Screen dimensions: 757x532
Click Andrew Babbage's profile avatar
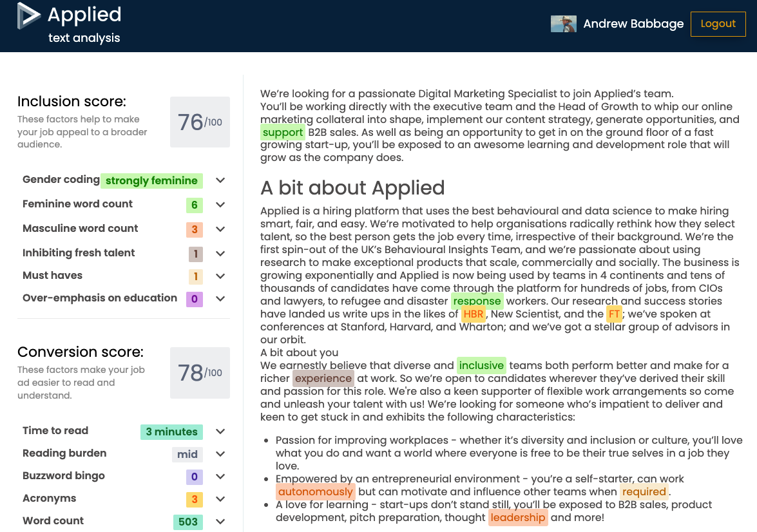(x=563, y=23)
